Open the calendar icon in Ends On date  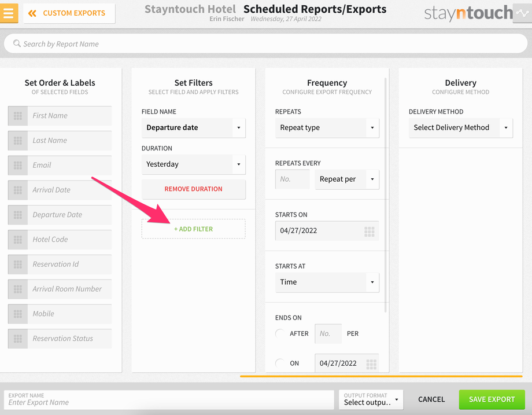[x=371, y=364]
